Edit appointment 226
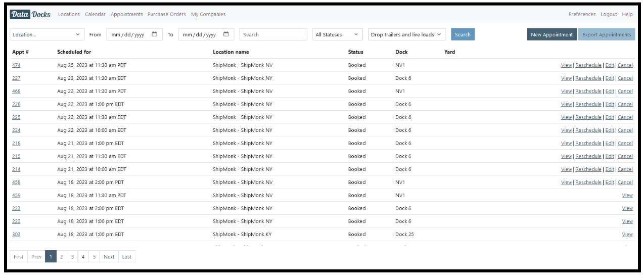644x275 pixels. 610,105
